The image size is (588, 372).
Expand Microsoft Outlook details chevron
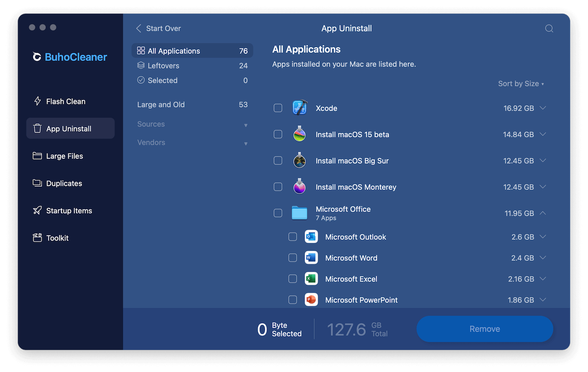click(543, 237)
